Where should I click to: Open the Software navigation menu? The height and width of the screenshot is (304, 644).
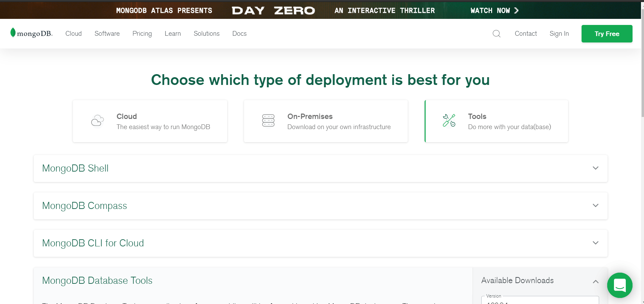coord(107,34)
